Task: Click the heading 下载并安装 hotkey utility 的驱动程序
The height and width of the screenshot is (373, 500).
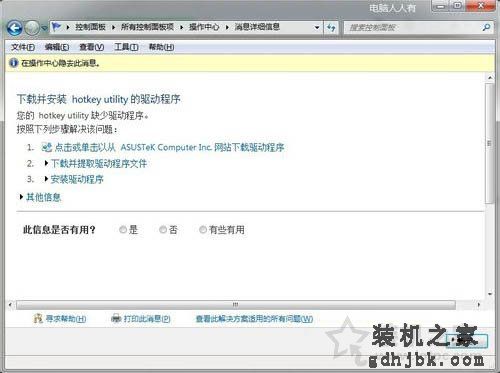Action: [98, 99]
